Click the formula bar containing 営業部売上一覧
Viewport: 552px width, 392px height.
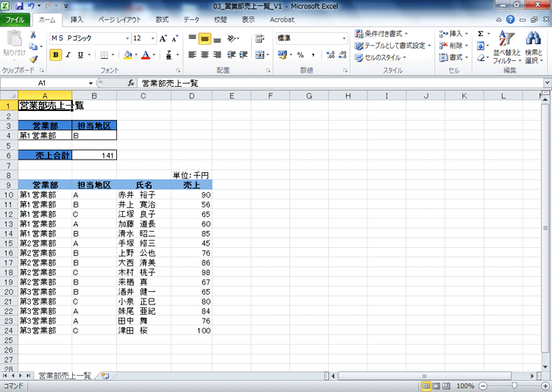pos(340,83)
